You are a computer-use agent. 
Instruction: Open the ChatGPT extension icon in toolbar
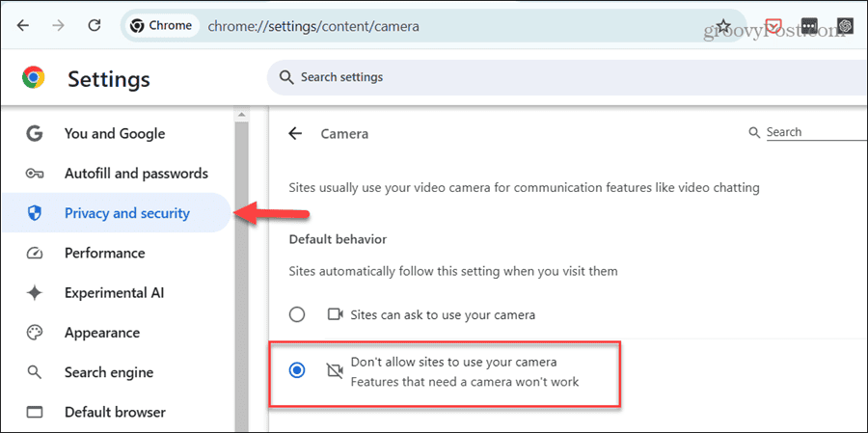tap(845, 26)
